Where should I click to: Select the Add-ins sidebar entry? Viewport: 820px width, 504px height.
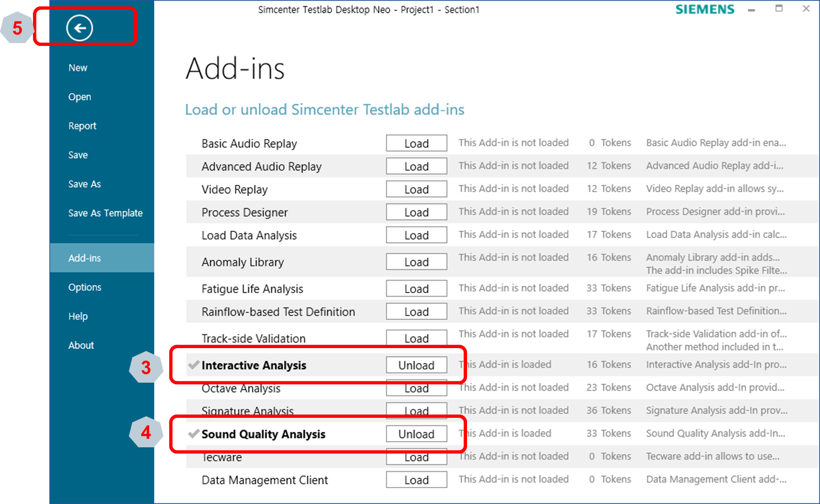102,258
